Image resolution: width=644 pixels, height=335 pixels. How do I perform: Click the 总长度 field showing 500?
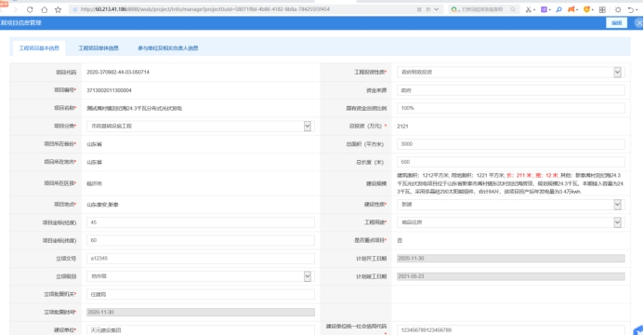click(510, 162)
